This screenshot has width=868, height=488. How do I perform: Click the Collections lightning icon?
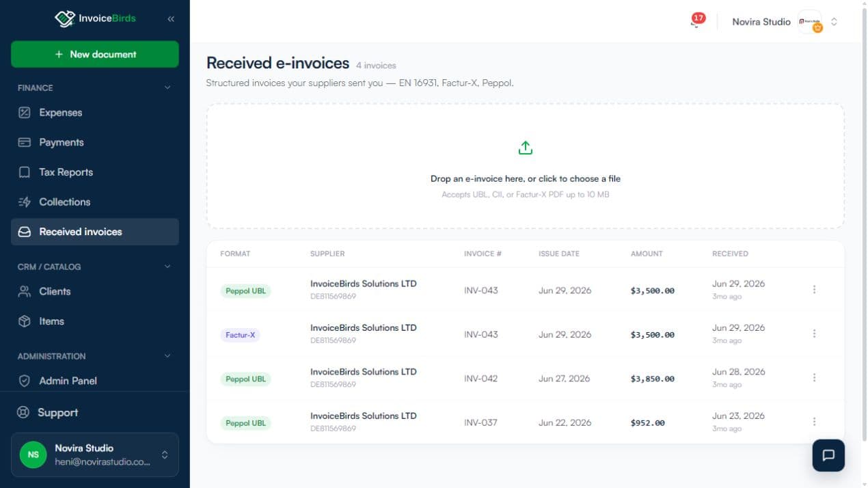(25, 202)
